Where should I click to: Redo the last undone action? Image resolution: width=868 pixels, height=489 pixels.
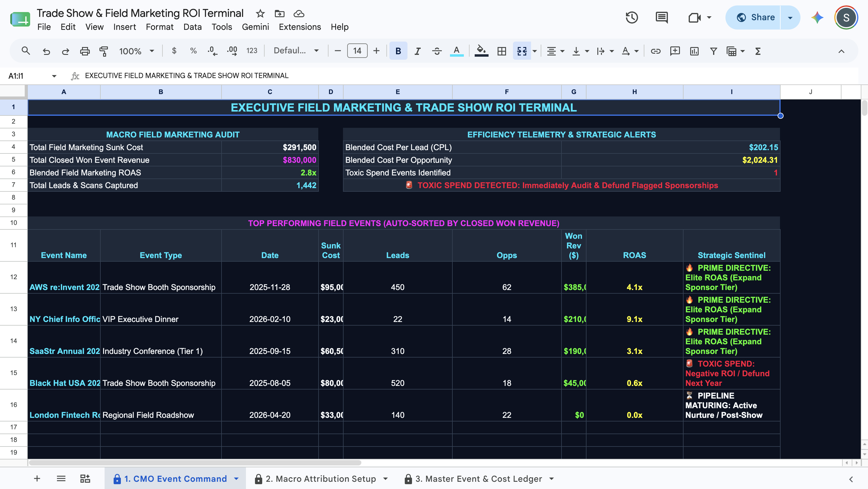65,51
